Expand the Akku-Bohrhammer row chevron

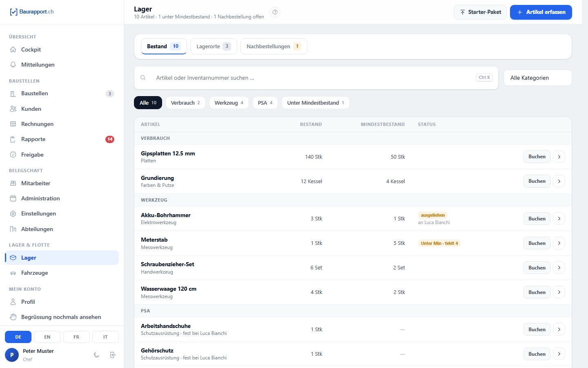[559, 219]
